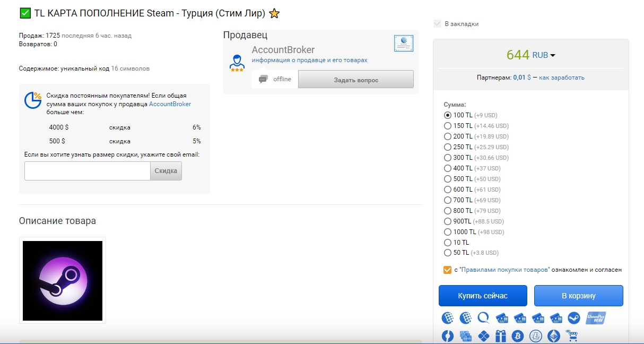The height and width of the screenshot is (344, 644).
Task: Choose the 700 TL amount option
Action: coord(448,200)
